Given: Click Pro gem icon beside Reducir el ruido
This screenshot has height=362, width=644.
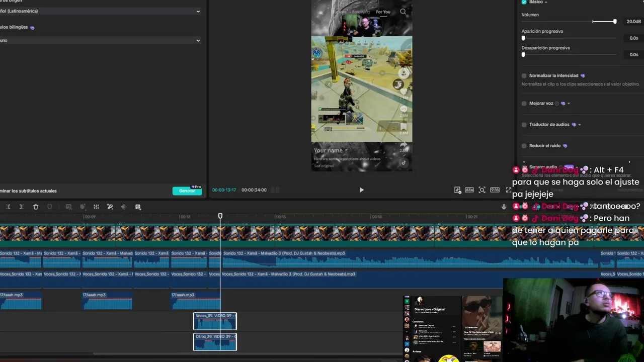Looking at the screenshot, I should click(565, 146).
